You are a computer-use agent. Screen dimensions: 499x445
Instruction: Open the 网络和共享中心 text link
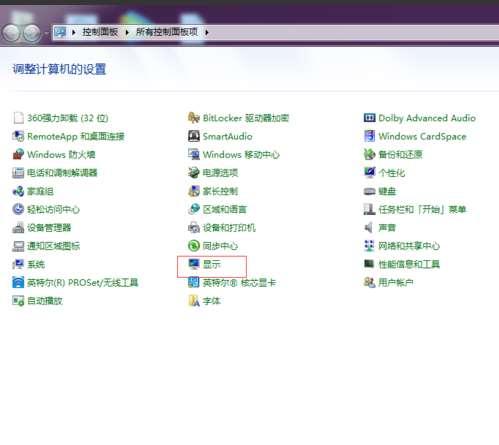pos(409,246)
